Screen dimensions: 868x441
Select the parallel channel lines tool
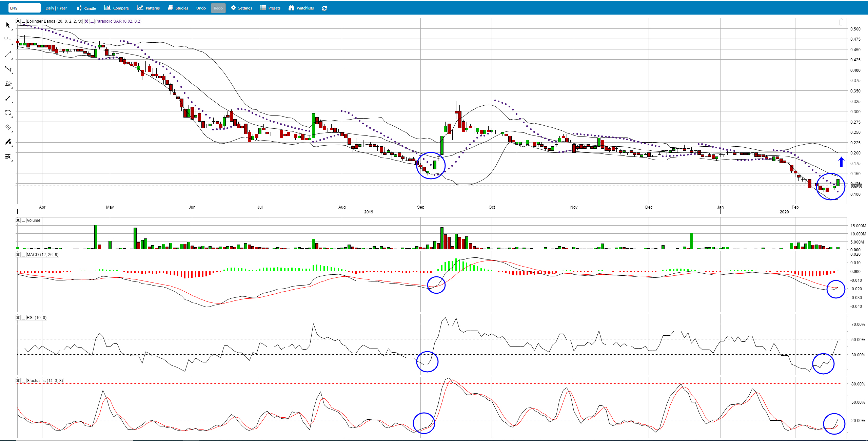[8, 127]
